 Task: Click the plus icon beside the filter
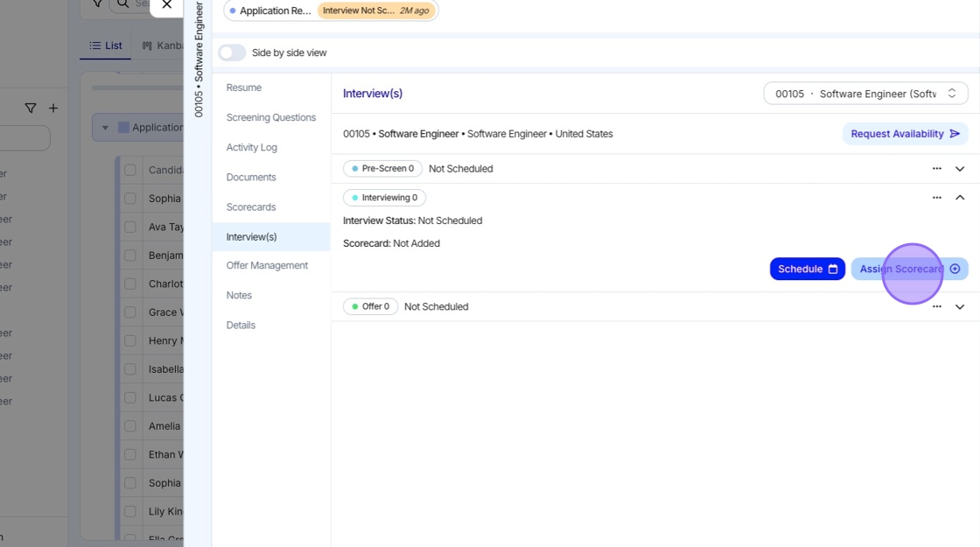point(53,109)
